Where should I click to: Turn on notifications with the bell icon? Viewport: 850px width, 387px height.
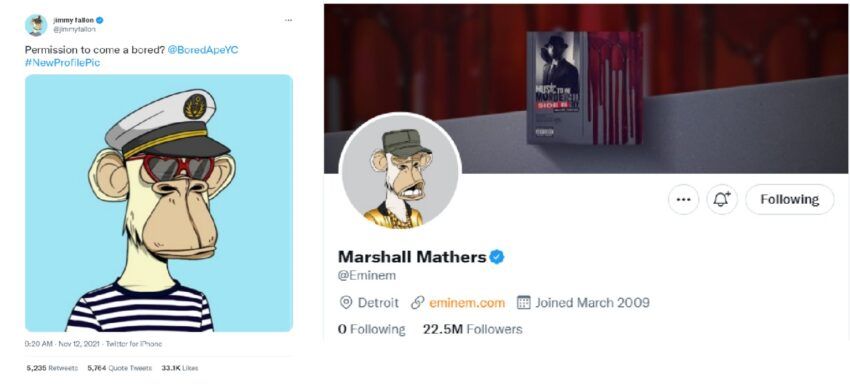(x=722, y=199)
